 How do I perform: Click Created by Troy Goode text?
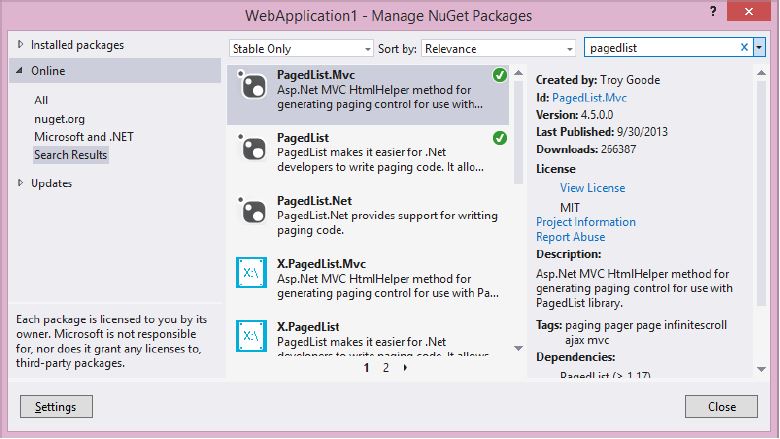click(x=597, y=80)
